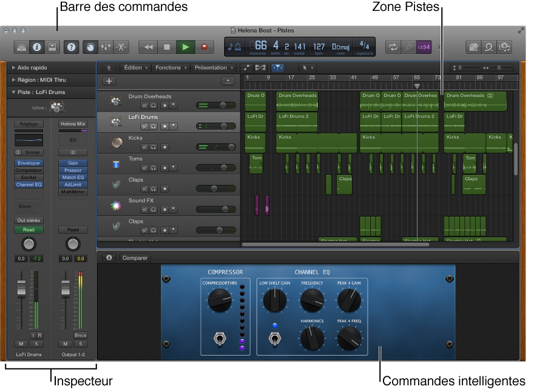The image size is (534, 392).
Task: Click the Quick Help question mark icon
Action: (x=71, y=46)
